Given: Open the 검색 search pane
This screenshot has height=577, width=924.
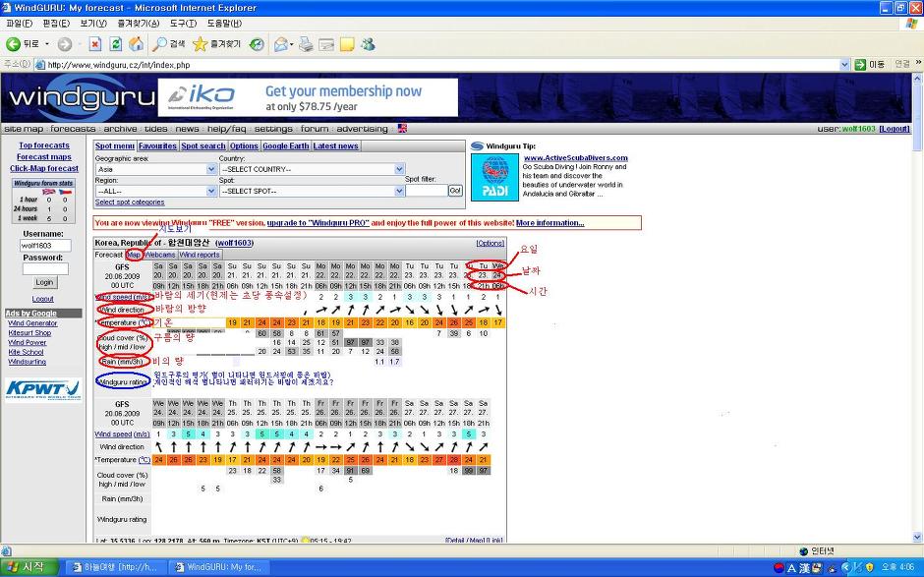Looking at the screenshot, I should click(x=168, y=44).
